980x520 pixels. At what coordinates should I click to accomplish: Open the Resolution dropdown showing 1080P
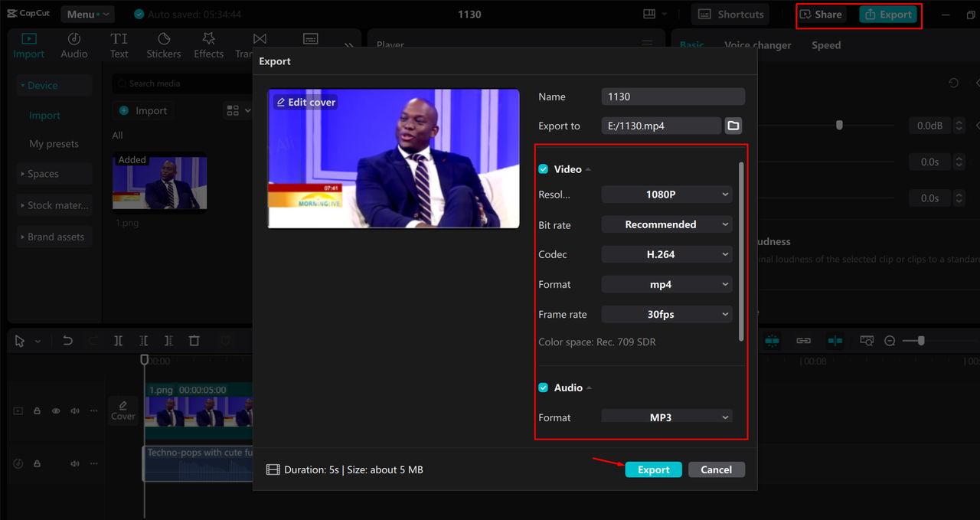[x=667, y=195]
